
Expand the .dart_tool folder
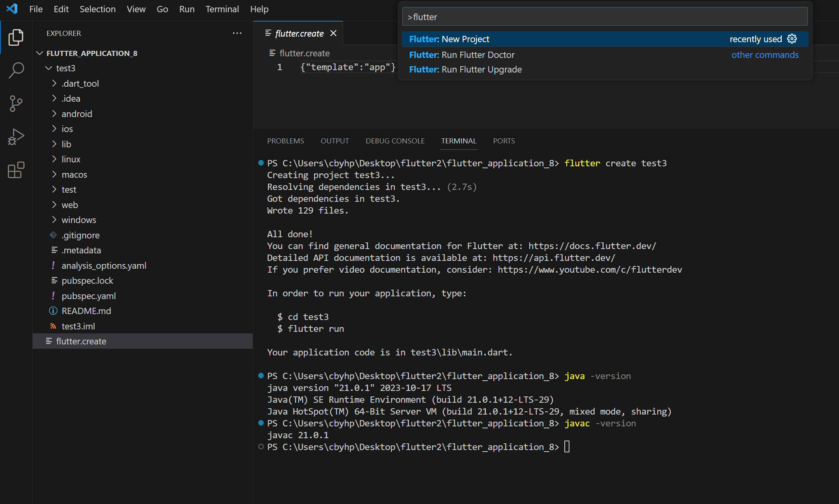(x=54, y=83)
